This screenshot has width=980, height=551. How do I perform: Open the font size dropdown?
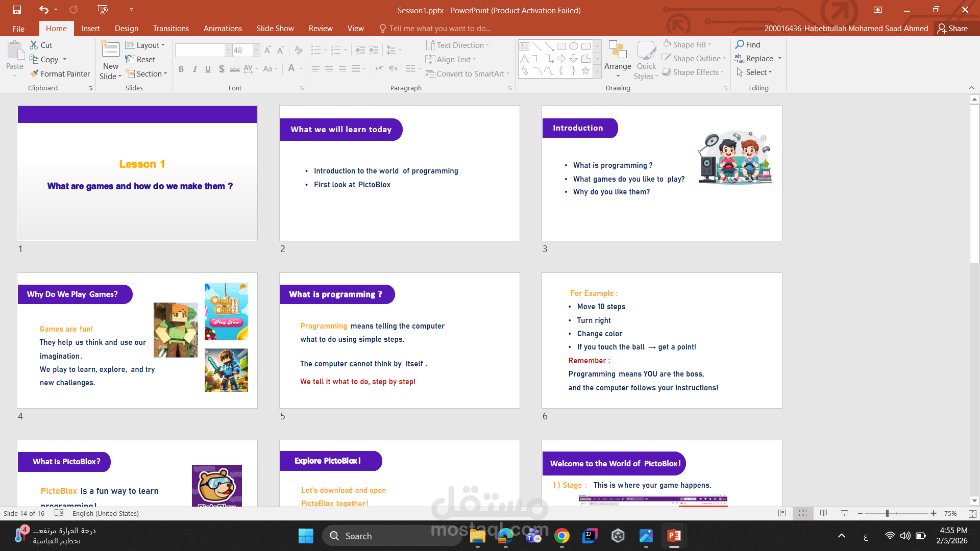click(x=256, y=50)
